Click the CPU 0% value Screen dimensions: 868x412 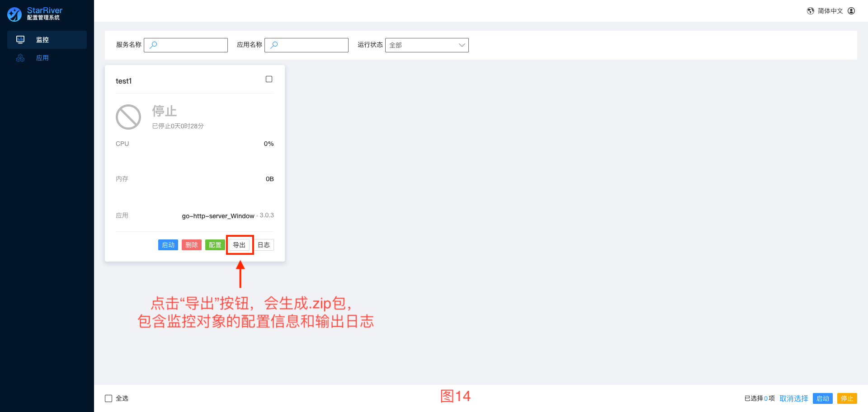pos(269,144)
